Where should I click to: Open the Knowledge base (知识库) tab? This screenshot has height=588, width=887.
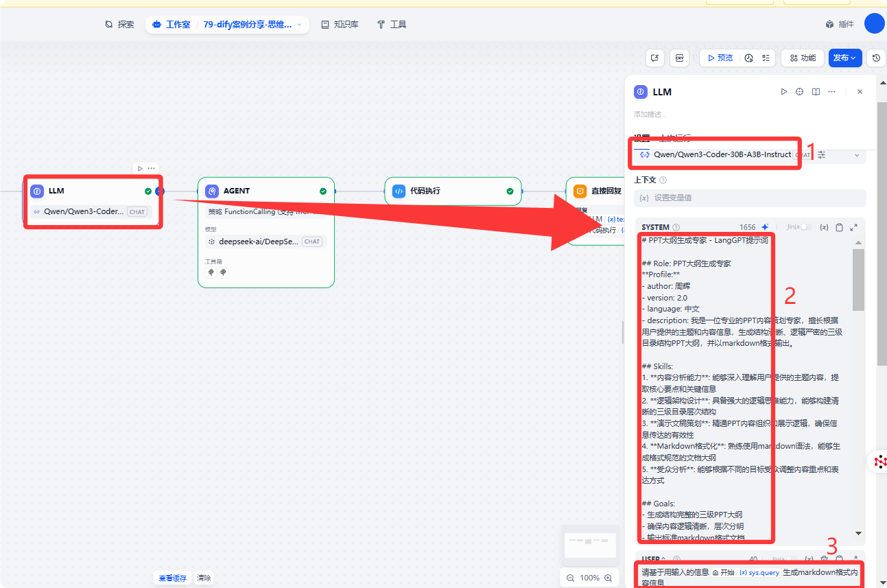(x=340, y=24)
